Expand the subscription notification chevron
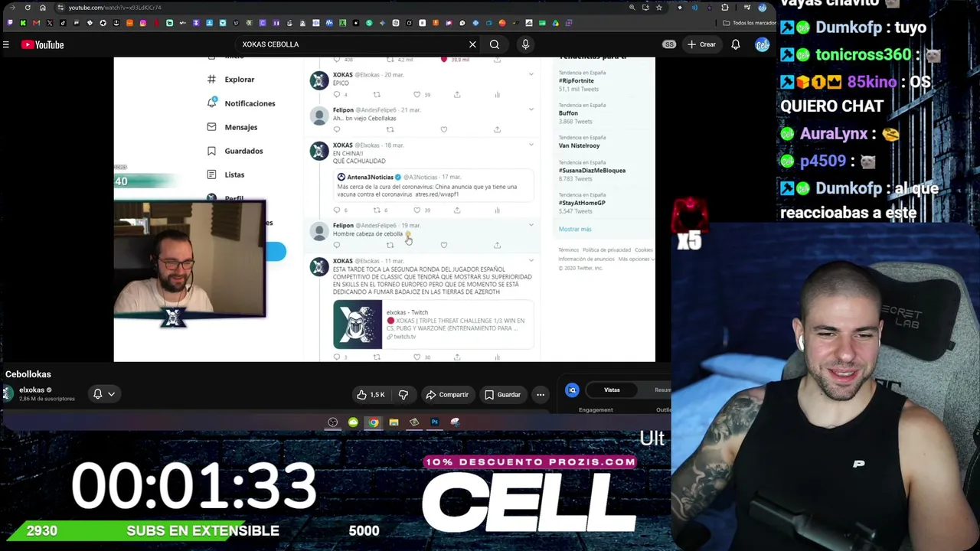 coord(111,394)
